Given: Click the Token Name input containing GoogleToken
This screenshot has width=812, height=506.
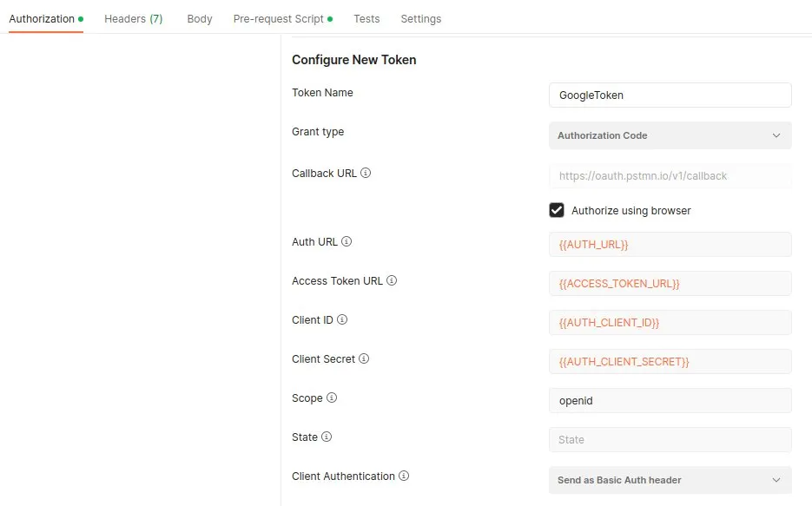Looking at the screenshot, I should 670,95.
